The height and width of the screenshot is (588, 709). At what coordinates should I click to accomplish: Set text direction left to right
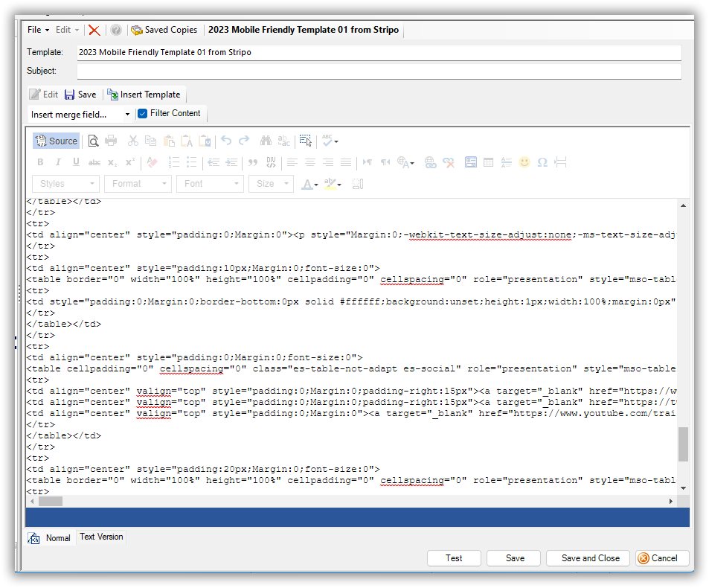point(368,162)
